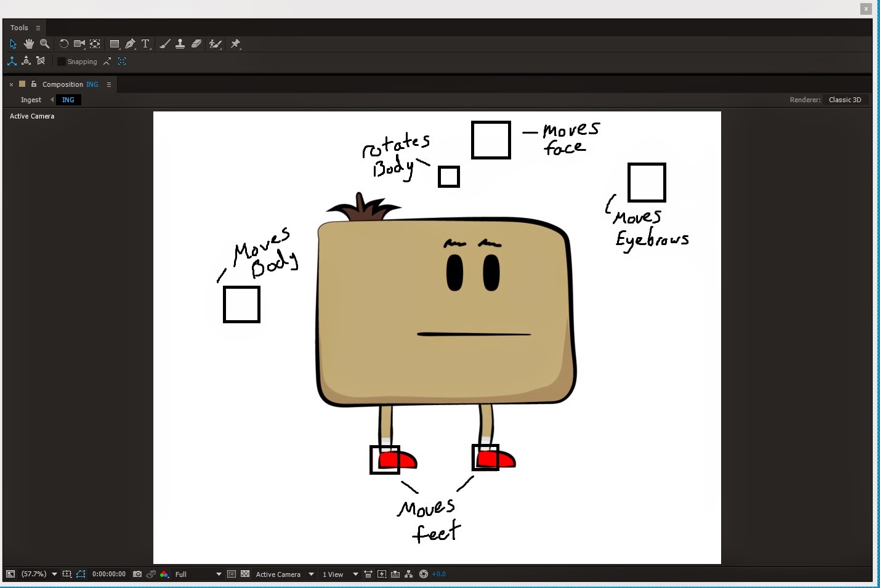Select the Roto Brush tool

(216, 44)
